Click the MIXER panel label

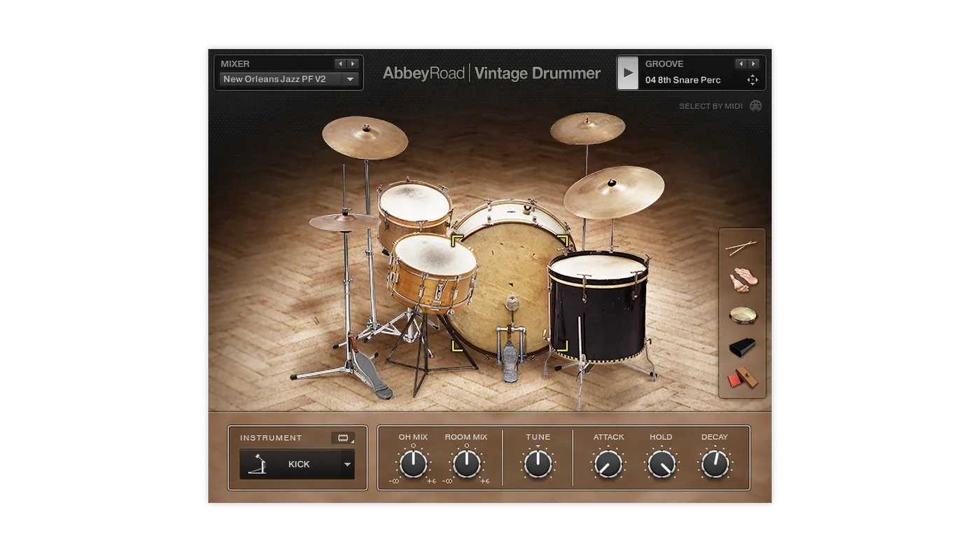[235, 64]
